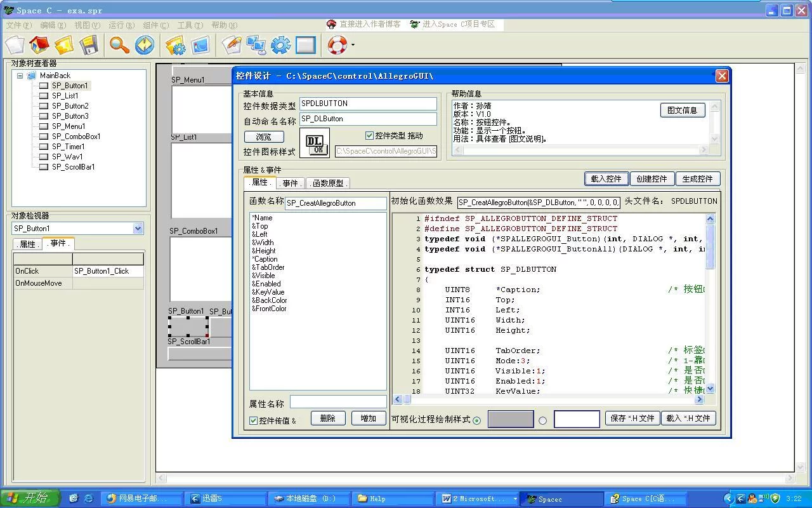Viewport: 812px width, 508px height.
Task: Click the 创建控件 button
Action: (652, 178)
